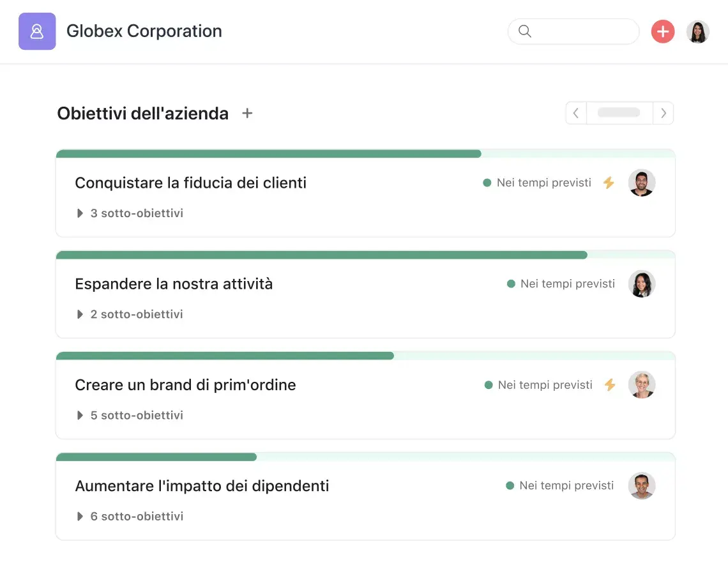Click the purple Globex Corporation logo icon

coord(37,31)
